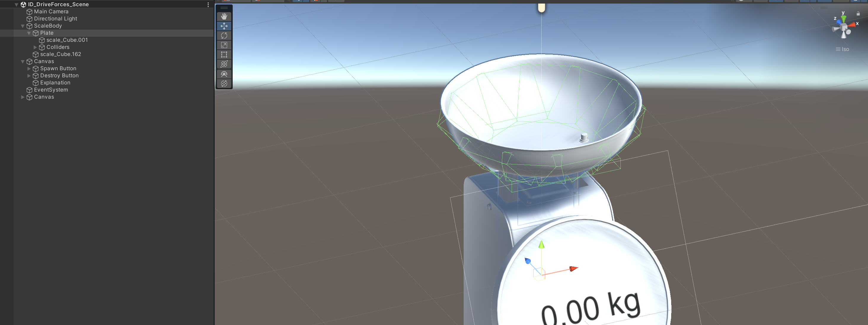Expand the Spawn Button object
Screen dimensions: 868x325
point(29,68)
